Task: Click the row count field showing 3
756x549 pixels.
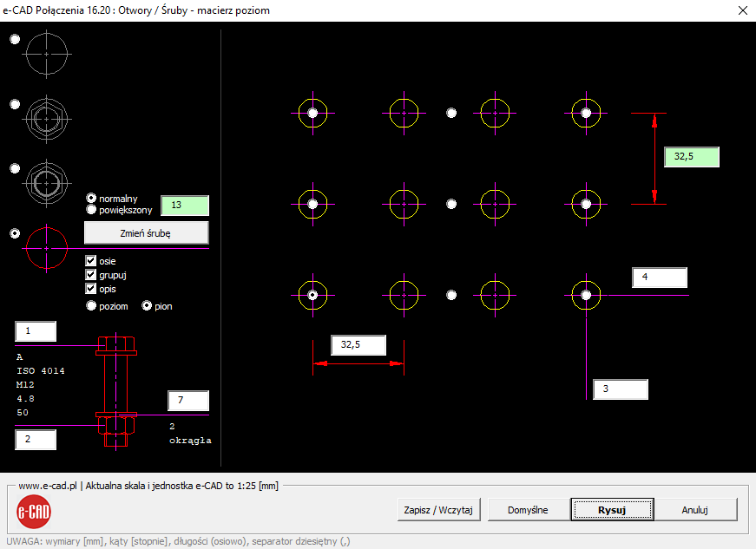Action: click(621, 389)
